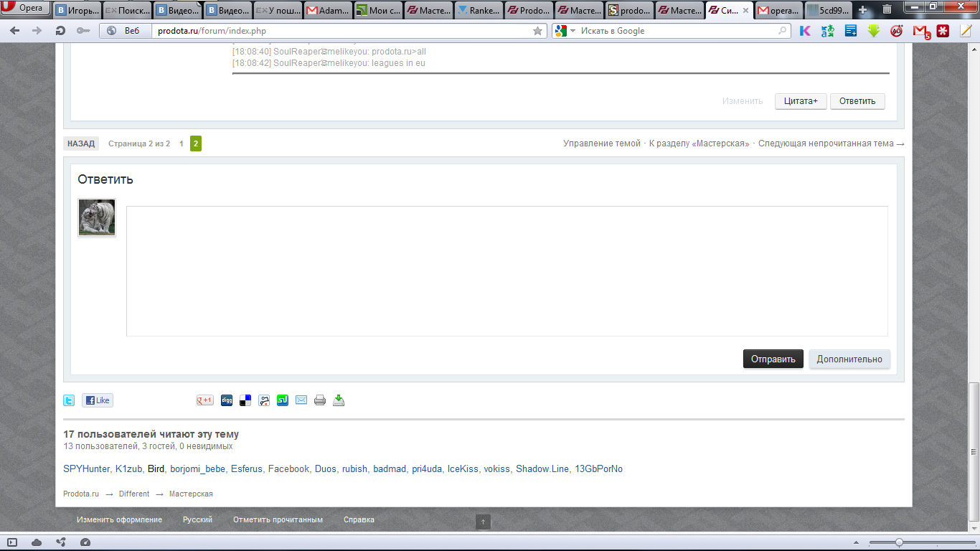The width and height of the screenshot is (980, 551).
Task: Reload the current page
Action: (60, 31)
